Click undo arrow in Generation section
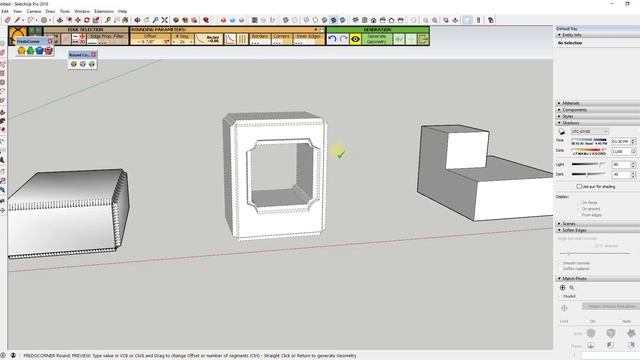Viewport: 640px width, 360px height. point(332,39)
